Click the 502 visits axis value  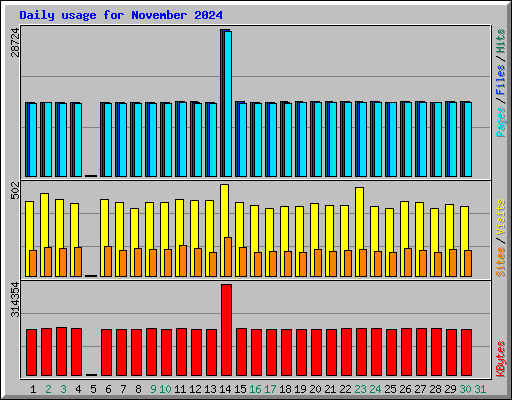[15, 191]
